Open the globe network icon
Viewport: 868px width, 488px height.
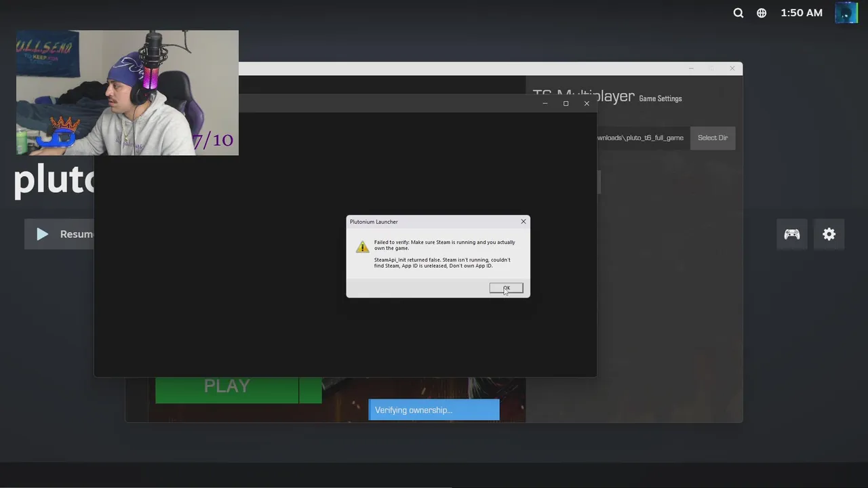[x=762, y=13]
